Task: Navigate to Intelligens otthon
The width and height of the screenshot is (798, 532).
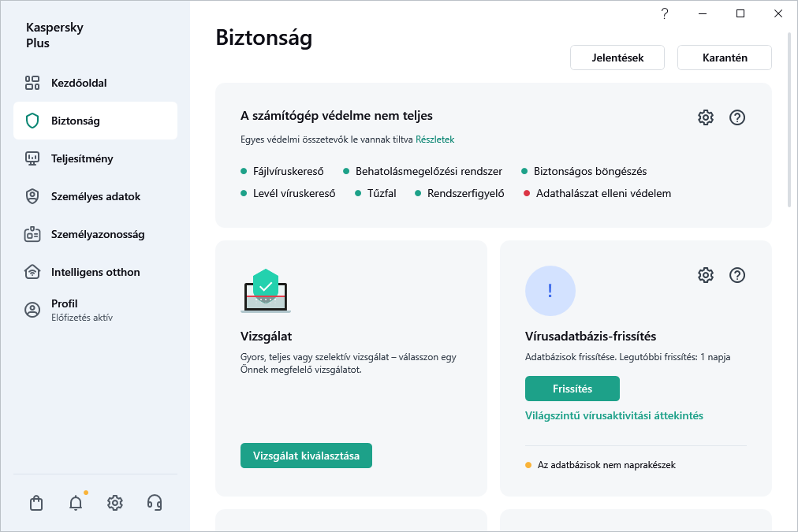Action: (x=95, y=272)
